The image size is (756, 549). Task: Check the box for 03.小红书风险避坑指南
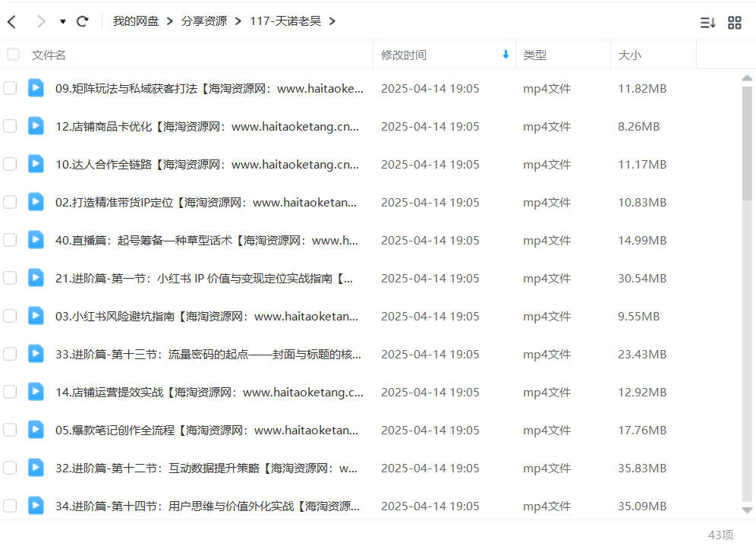pos(10,316)
